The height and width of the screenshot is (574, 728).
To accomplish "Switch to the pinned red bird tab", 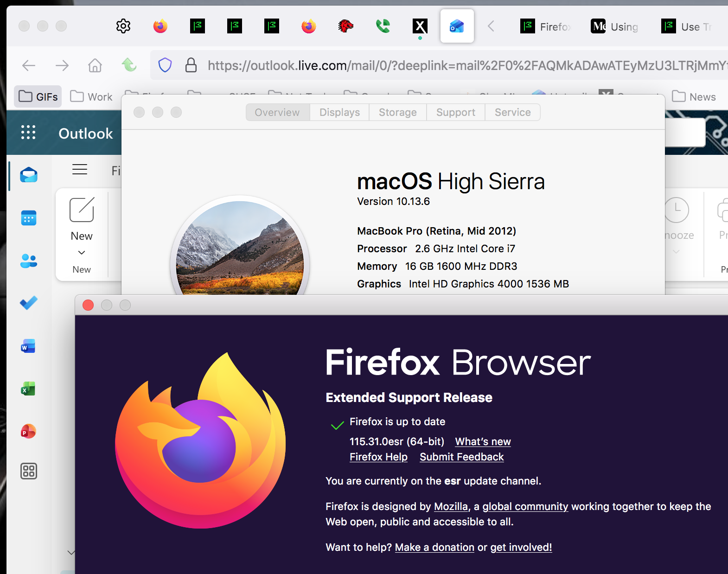I will pos(346,26).
